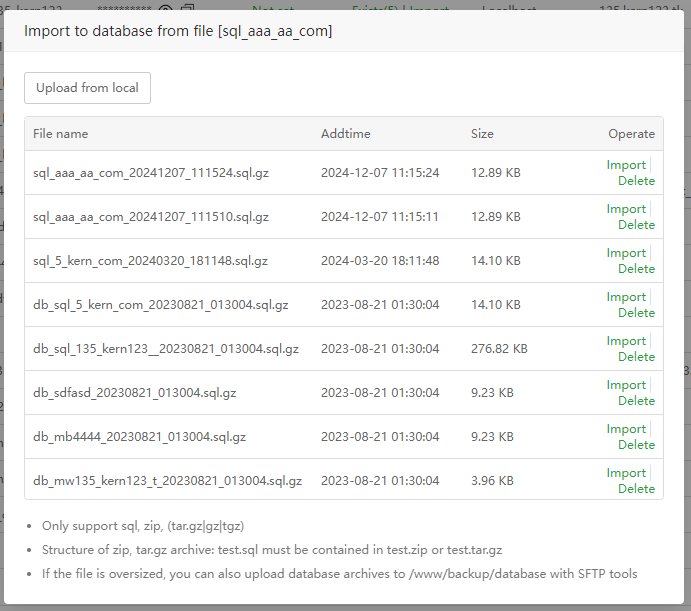The height and width of the screenshot is (611, 691).
Task: Import db_sql_5_kern_com_20230821_013004.sql.gz file
Action: [626, 297]
